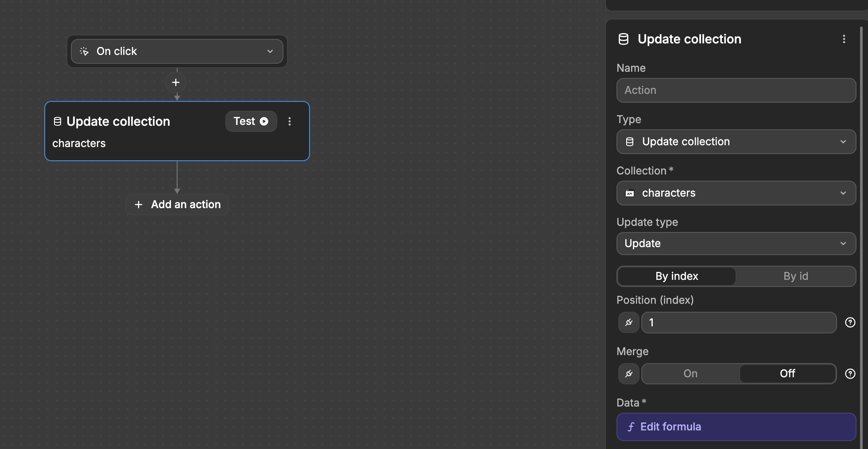Set Merge to Off
The image size is (868, 449).
click(787, 374)
